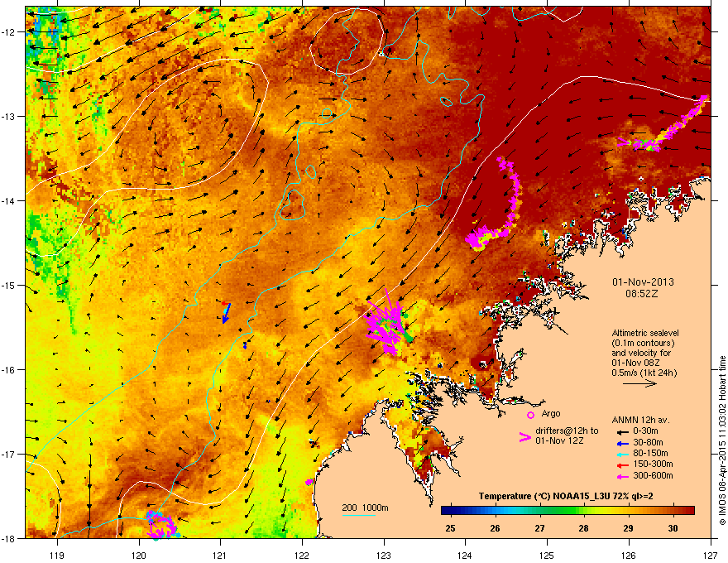Screen dimensions: 728x563
Task: Click the dark blue end of the temperature colorbar
Action: click(448, 511)
